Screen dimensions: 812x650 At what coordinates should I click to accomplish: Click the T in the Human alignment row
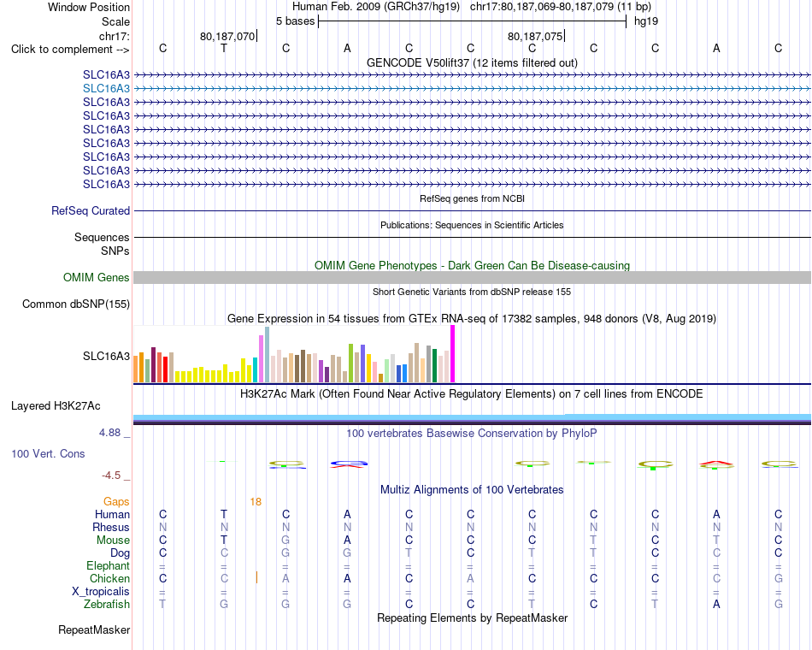(224, 514)
